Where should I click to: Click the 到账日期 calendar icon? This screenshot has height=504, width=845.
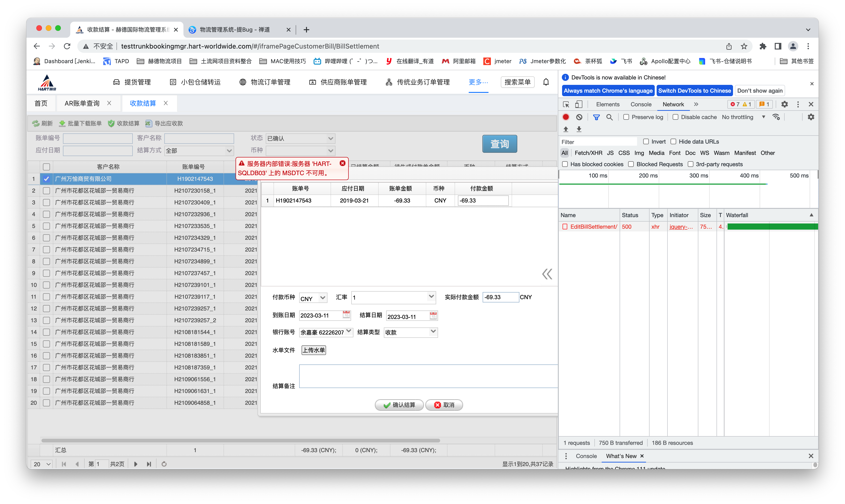(x=346, y=315)
